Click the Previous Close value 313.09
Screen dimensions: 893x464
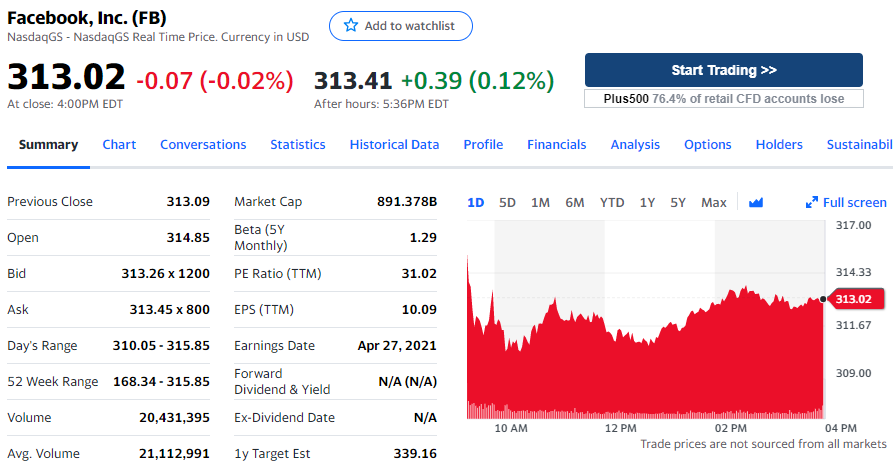pyautogui.click(x=188, y=202)
